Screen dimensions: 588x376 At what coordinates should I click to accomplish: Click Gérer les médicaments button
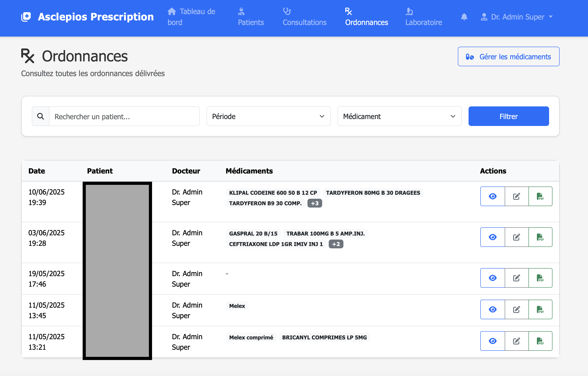[x=508, y=56]
